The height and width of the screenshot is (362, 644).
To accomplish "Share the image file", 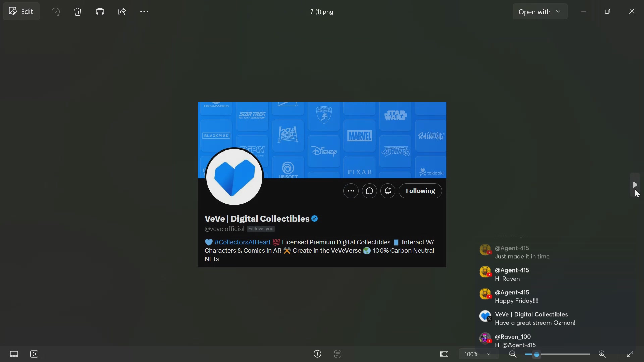I will pyautogui.click(x=122, y=12).
